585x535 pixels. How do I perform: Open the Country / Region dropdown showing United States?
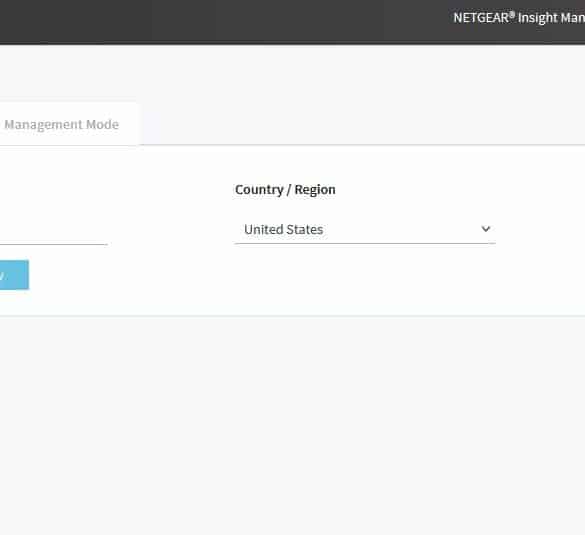pos(365,229)
